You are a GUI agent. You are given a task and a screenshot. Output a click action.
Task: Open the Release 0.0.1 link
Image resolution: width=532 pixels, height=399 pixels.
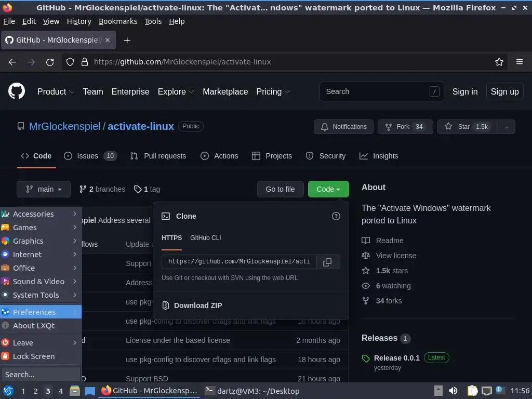point(396,358)
